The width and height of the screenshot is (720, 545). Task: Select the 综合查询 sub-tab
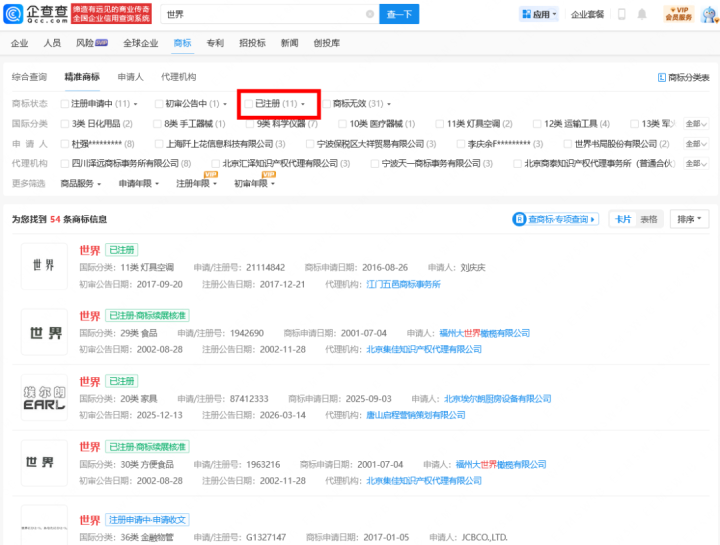click(x=29, y=77)
